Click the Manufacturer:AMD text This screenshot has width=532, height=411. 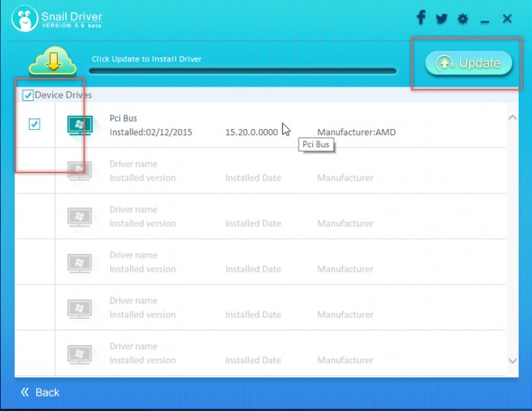(x=356, y=132)
